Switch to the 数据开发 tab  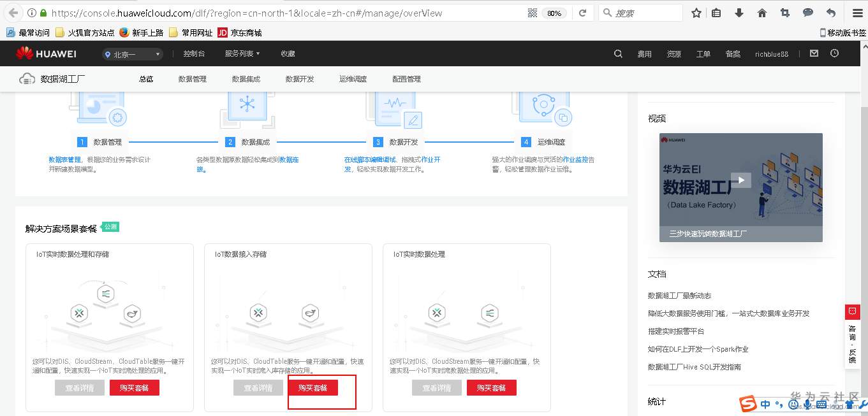(300, 78)
